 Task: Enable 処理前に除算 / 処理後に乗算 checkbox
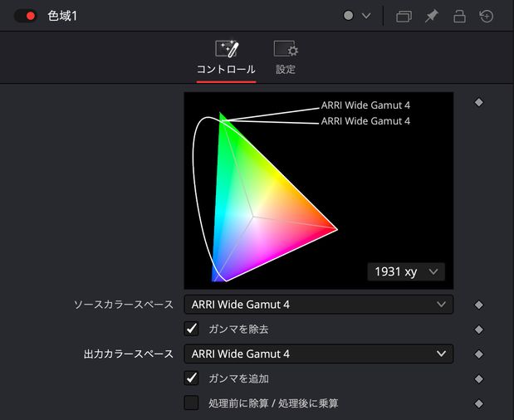tap(192, 403)
